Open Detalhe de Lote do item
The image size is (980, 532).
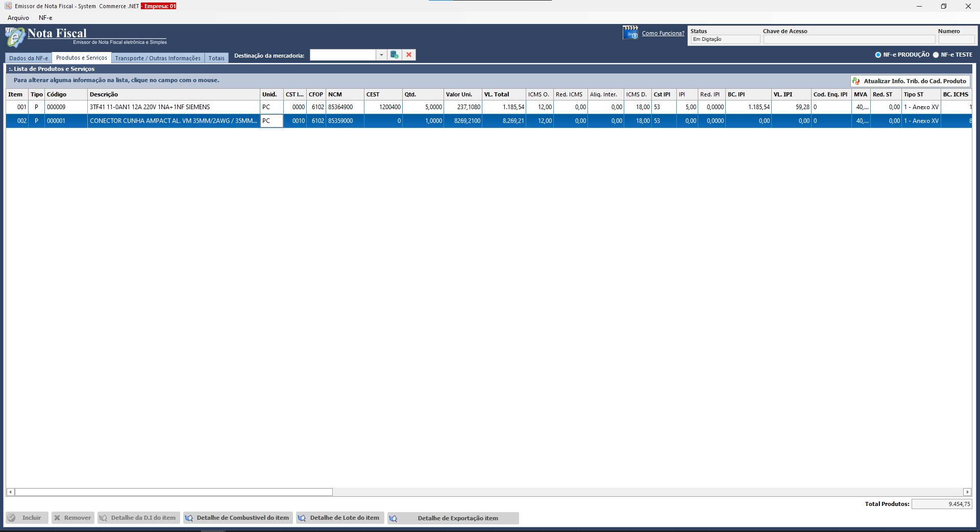[340, 518]
